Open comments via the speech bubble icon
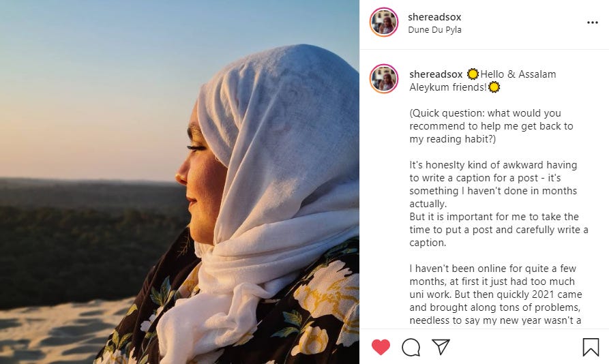The image size is (609, 364). [411, 347]
